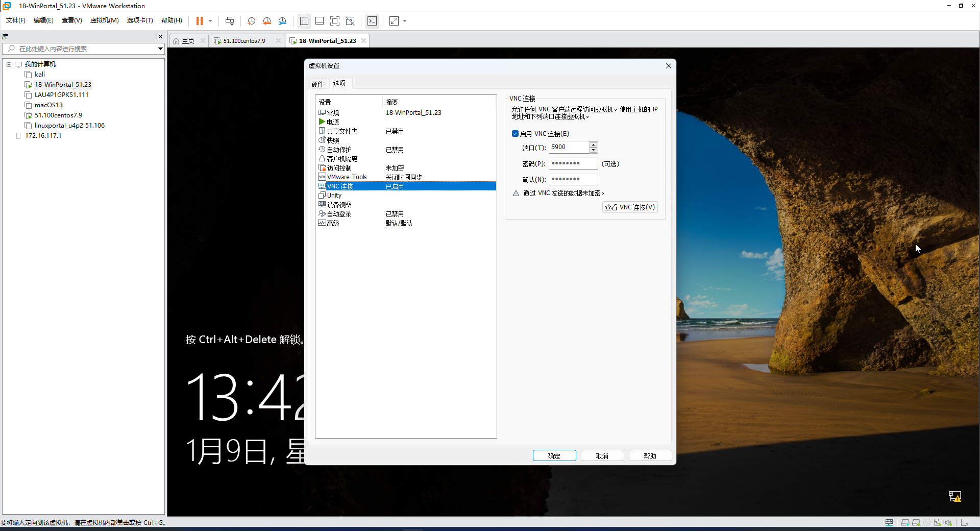
Task: Open the 虚拟机(M) menu
Action: pos(104,20)
